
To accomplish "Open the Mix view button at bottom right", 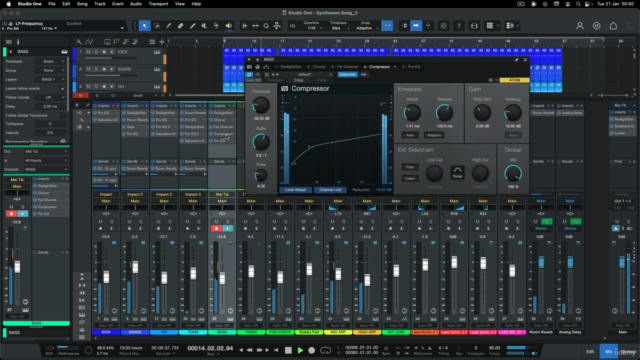I will tap(608, 351).
